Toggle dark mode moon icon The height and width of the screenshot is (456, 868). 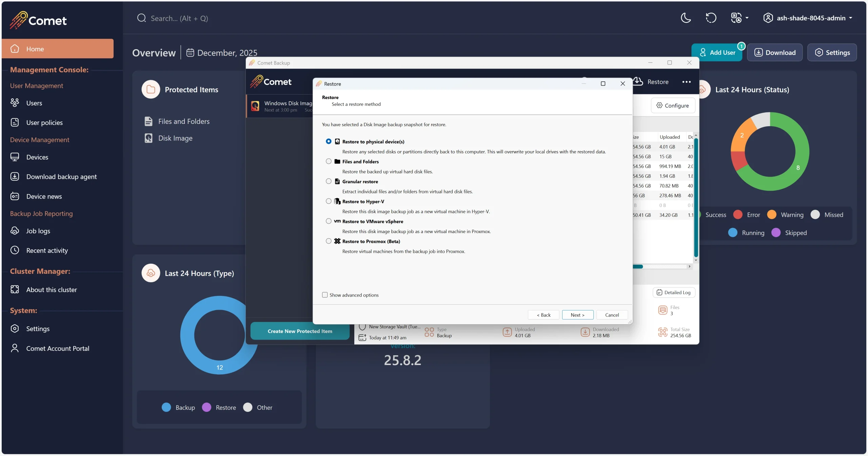click(x=686, y=18)
